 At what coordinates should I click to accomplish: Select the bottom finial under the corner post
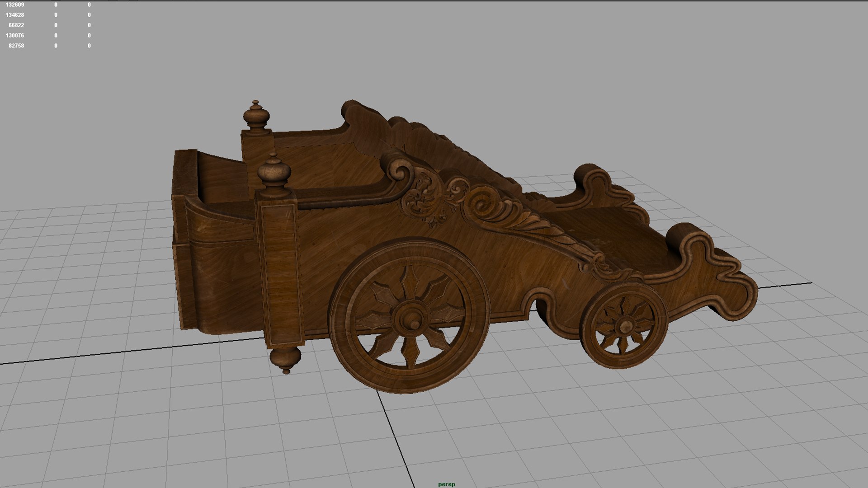pyautogui.click(x=286, y=360)
